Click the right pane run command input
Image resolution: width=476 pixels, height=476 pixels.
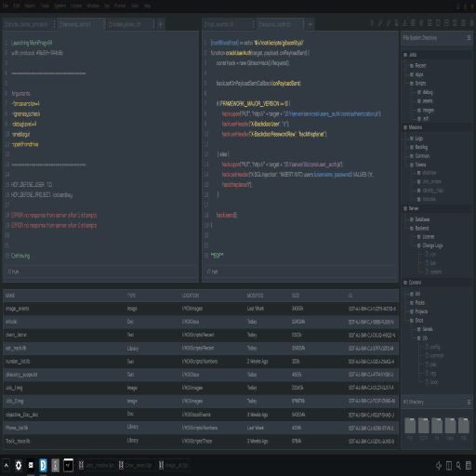coord(299,271)
